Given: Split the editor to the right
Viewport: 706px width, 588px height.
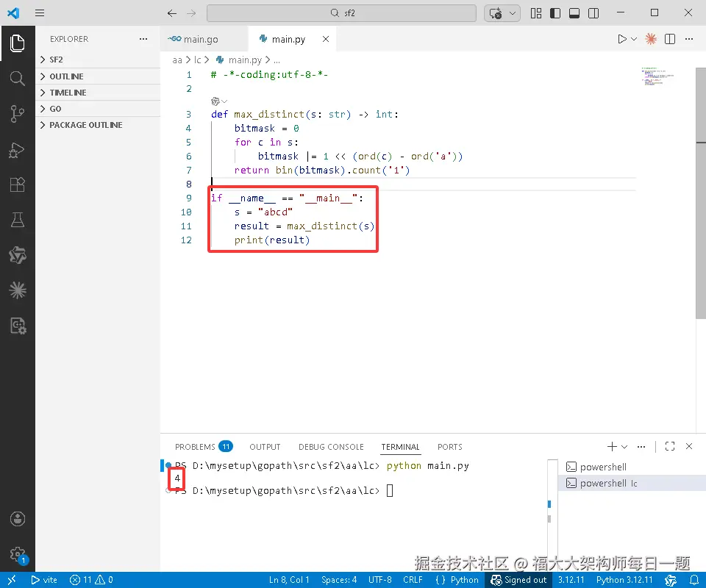Looking at the screenshot, I should pos(670,39).
